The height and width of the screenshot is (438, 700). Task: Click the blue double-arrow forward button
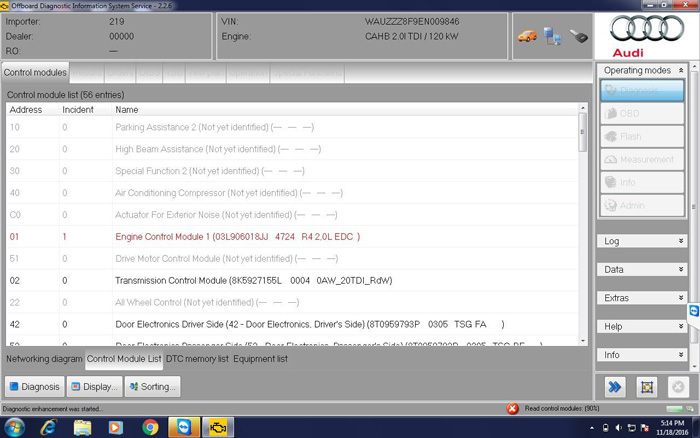(615, 387)
